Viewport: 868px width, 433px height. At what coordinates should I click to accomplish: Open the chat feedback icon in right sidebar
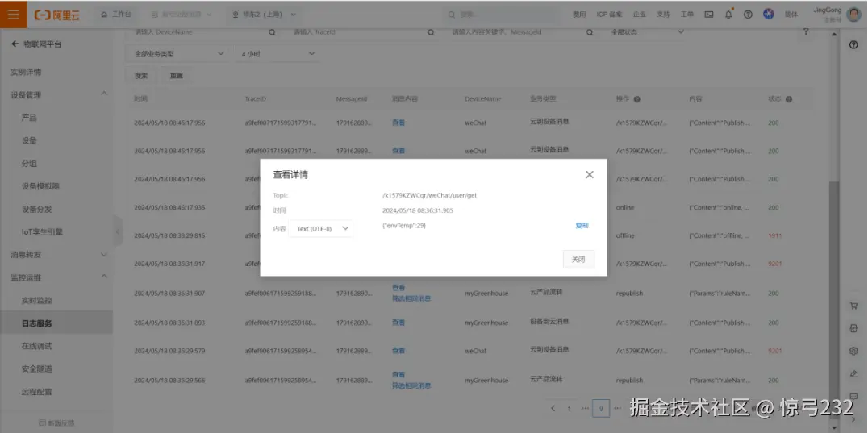point(853,397)
